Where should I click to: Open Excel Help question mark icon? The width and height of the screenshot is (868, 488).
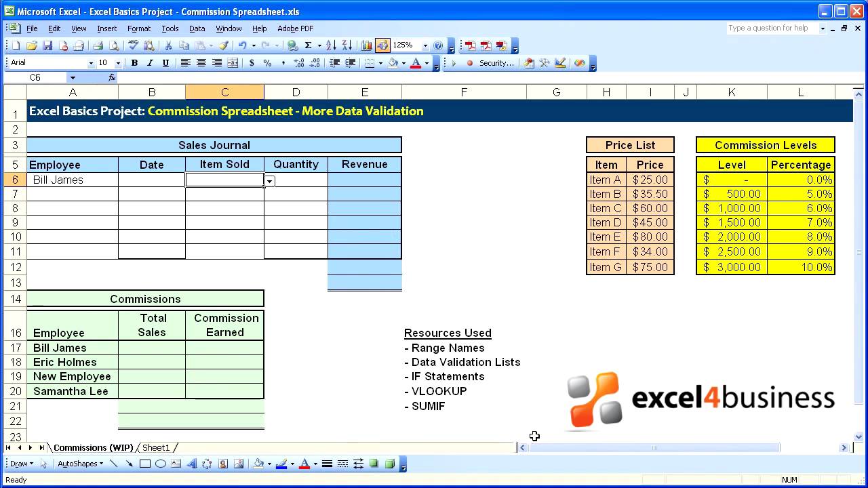pyautogui.click(x=438, y=45)
